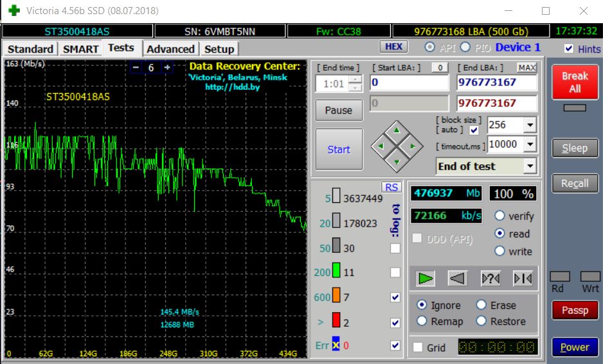The image size is (603, 364).
Task: Toggle block size auto checkbox
Action: 474,130
